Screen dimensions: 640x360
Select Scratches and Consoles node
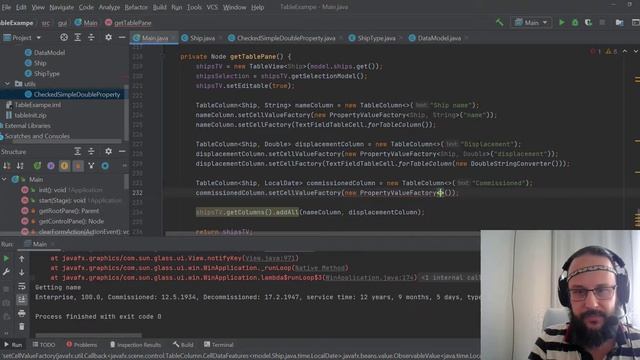tap(36, 136)
